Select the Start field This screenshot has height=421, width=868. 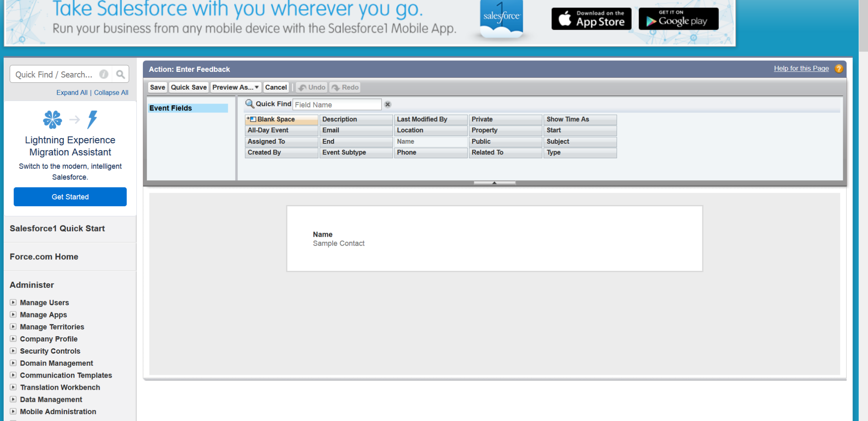[581, 130]
